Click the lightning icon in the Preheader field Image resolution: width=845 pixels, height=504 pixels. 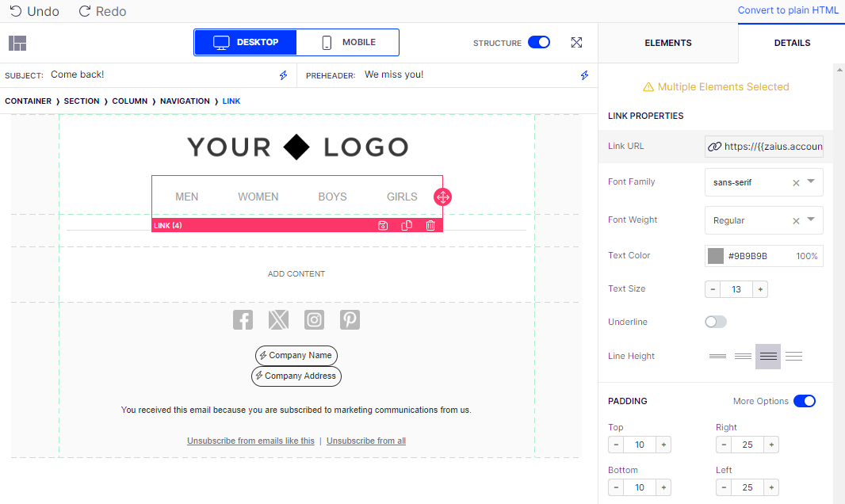584,75
